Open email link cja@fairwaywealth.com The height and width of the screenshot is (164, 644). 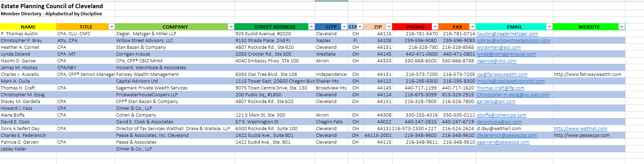[502, 75]
